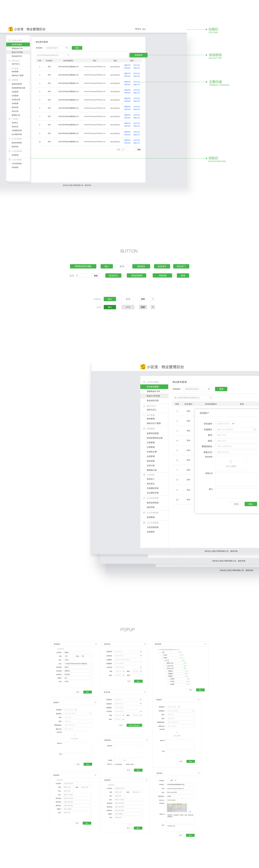The image size is (259, 868).
Task: Click the chat bubble icon in the enlarged mockup sidebar
Action: [144, 513]
